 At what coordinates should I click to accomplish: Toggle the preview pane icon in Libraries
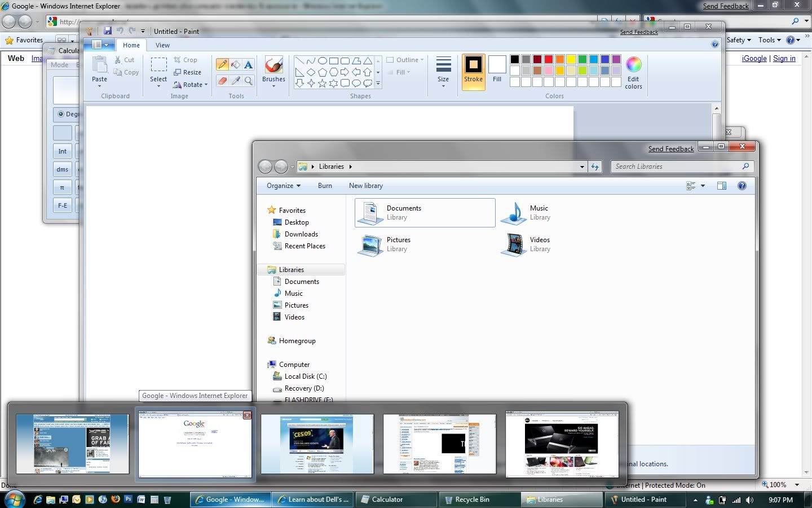722,186
